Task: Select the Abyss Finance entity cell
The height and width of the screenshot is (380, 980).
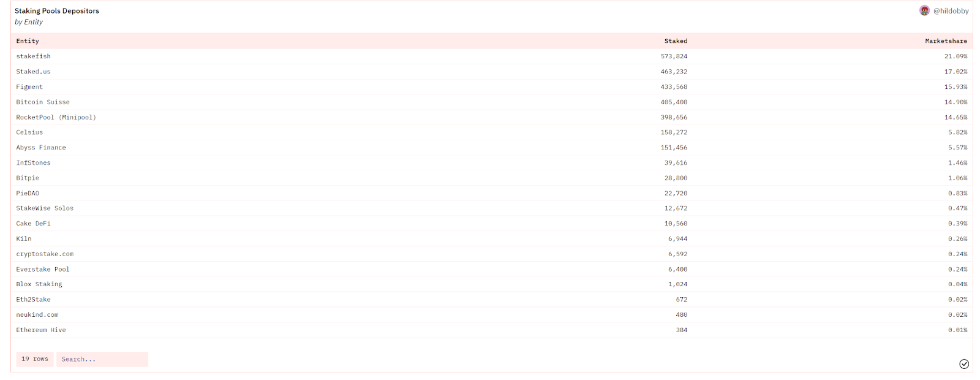Action: pos(41,148)
